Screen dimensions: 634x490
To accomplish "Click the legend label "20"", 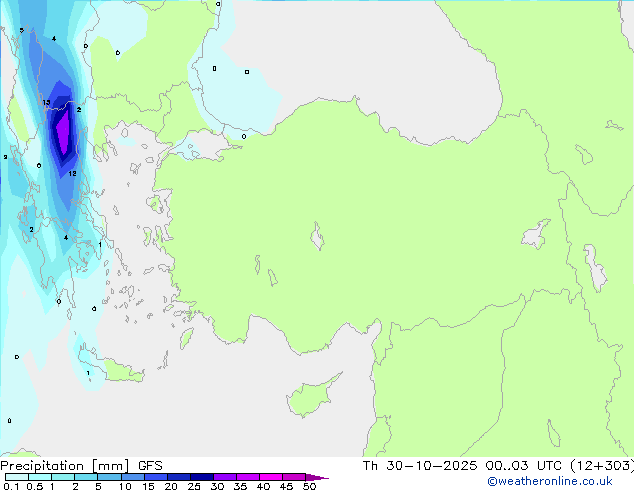I will coord(171,486).
